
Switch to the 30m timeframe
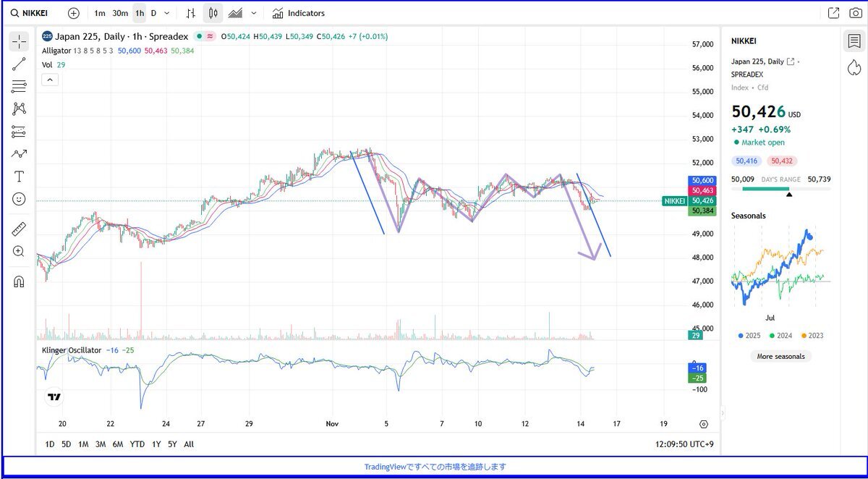tap(120, 13)
